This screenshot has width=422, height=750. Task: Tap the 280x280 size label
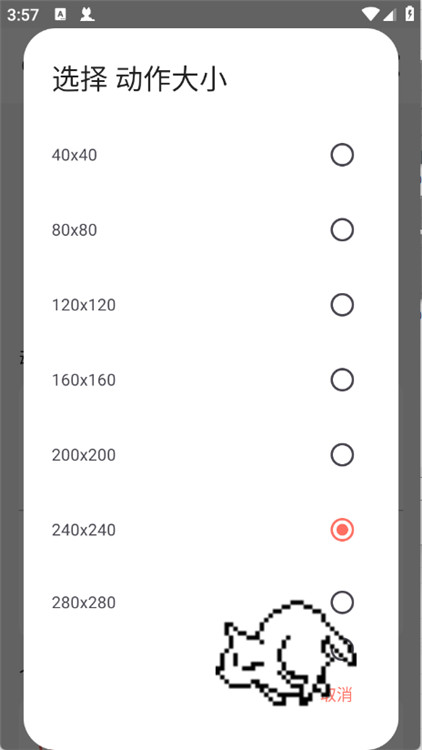tap(84, 603)
